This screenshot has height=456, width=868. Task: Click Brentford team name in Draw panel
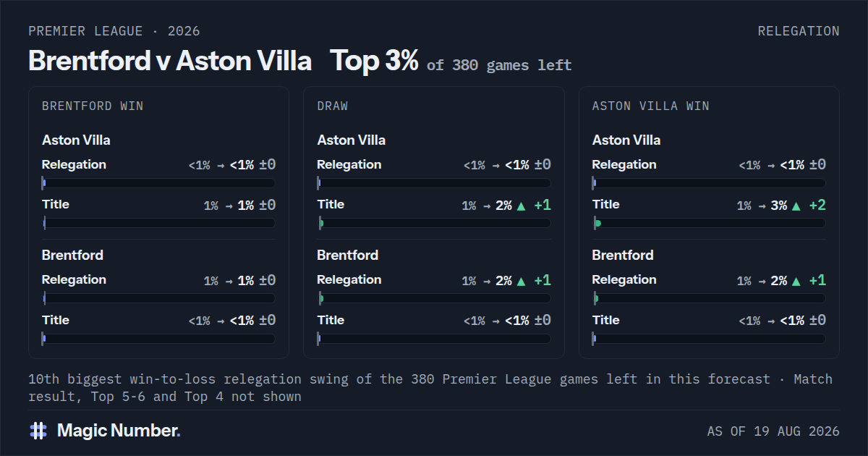point(348,255)
